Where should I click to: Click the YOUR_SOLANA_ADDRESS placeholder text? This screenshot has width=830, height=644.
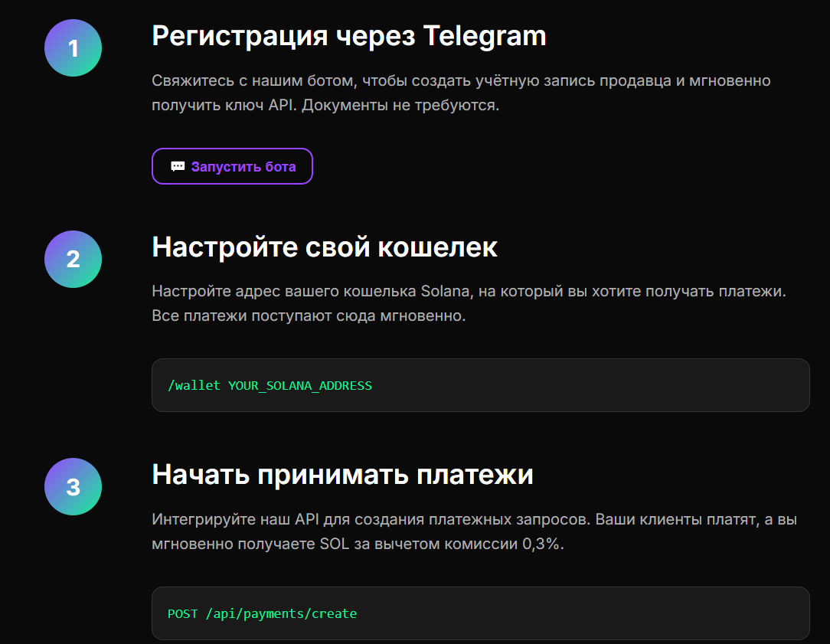(x=302, y=385)
